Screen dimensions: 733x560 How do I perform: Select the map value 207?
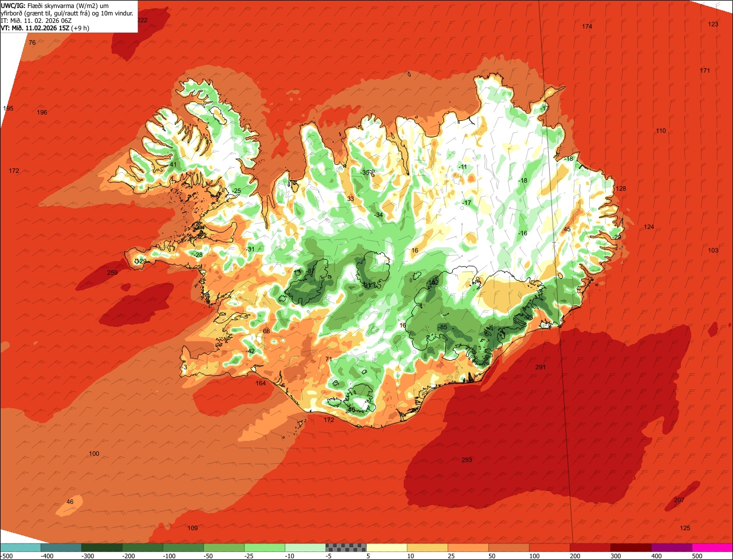pos(679,500)
